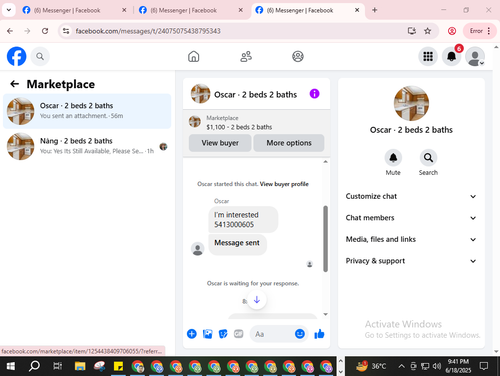
Task: Click the Message sent bubble
Action: pos(237,244)
